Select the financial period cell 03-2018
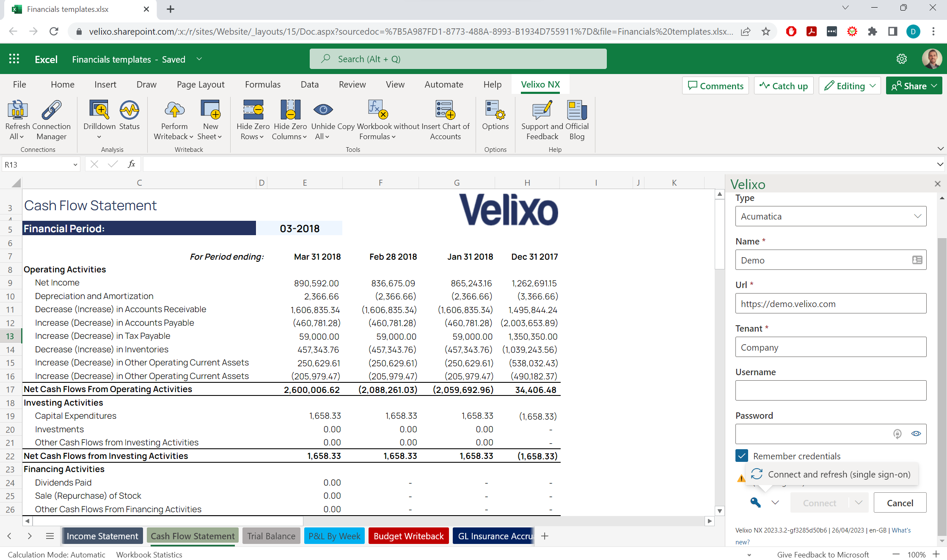This screenshot has width=947, height=560. point(300,228)
